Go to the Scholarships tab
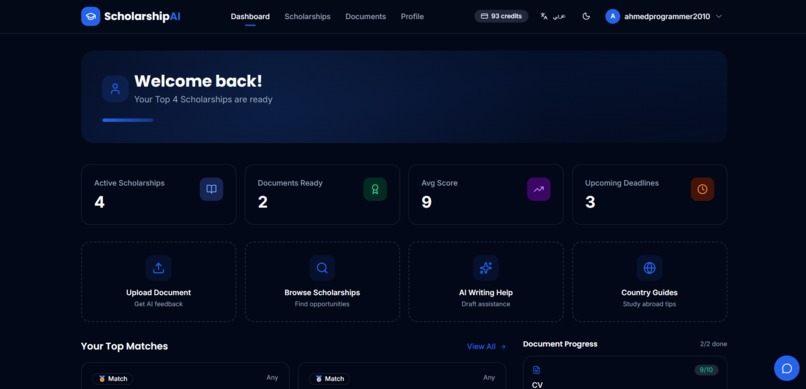Viewport: 806px width, 389px height. pyautogui.click(x=307, y=16)
